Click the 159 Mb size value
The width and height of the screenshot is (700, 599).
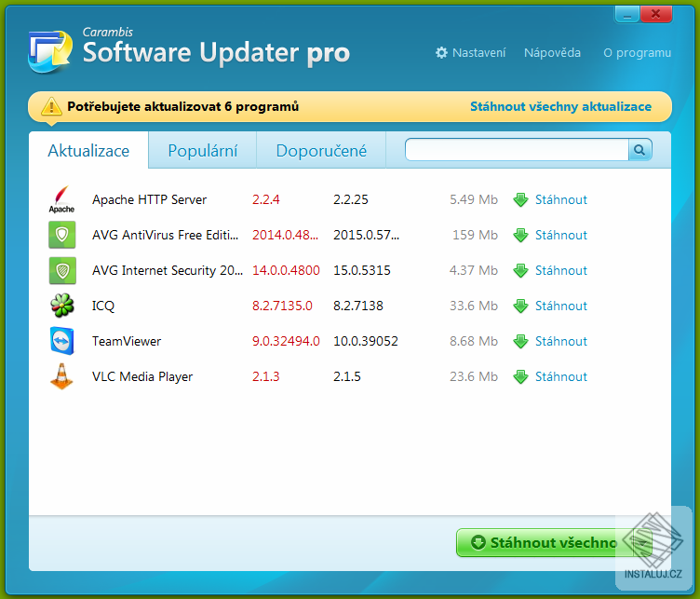point(475,235)
